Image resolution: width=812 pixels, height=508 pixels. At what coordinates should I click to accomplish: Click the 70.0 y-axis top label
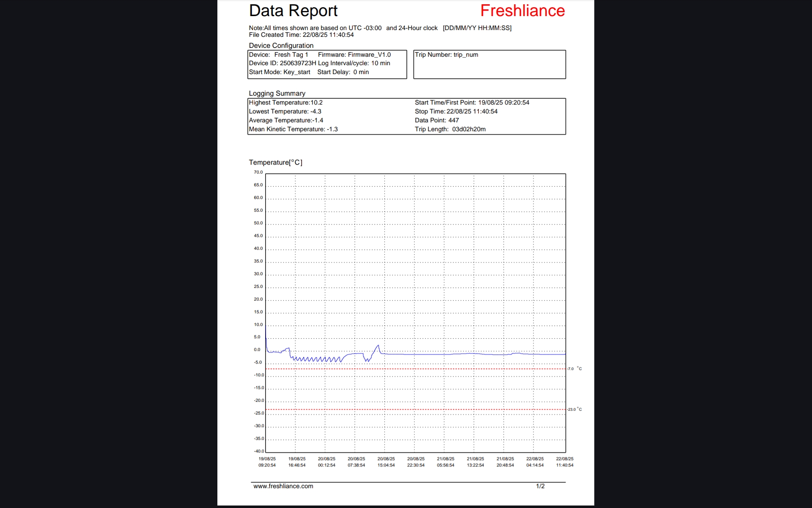[258, 172]
